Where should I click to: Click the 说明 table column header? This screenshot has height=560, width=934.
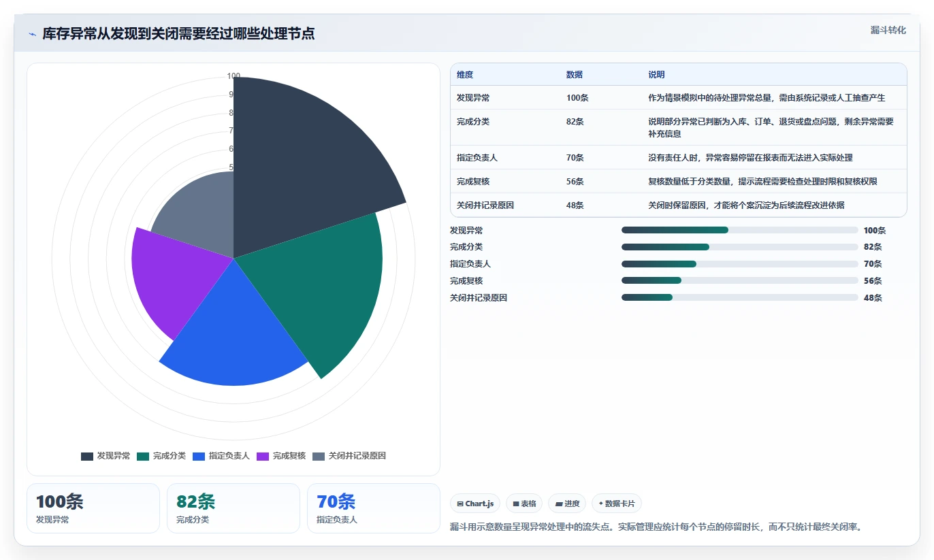pos(656,75)
